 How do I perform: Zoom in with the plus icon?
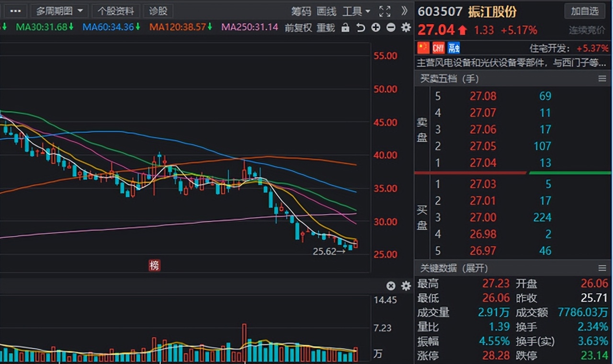tap(376, 28)
